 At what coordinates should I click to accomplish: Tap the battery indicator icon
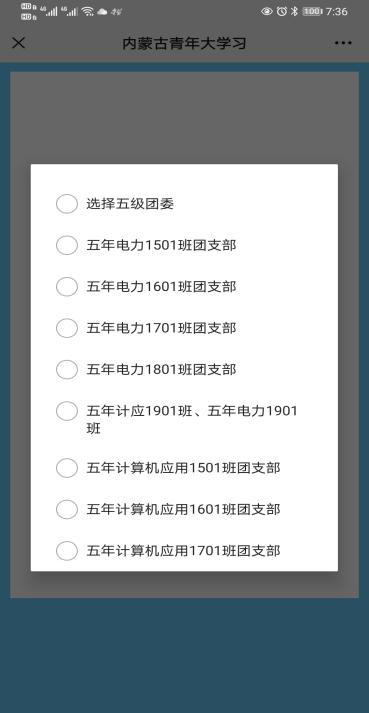[312, 11]
